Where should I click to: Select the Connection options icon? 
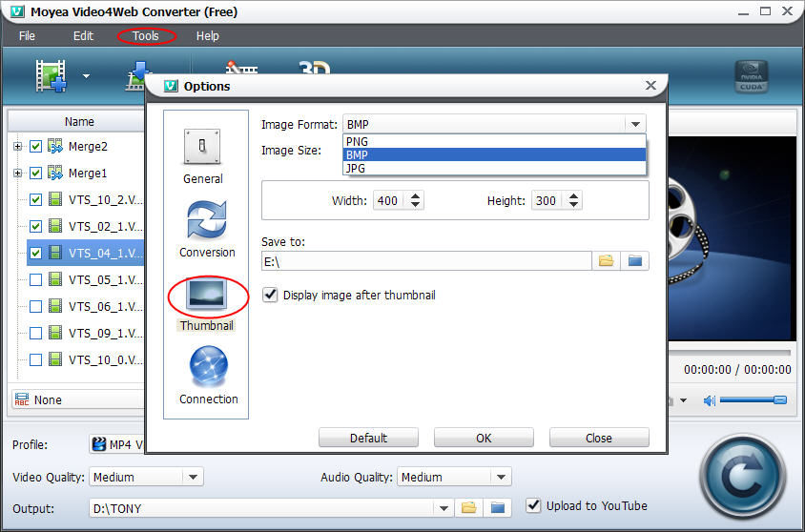[x=208, y=366]
